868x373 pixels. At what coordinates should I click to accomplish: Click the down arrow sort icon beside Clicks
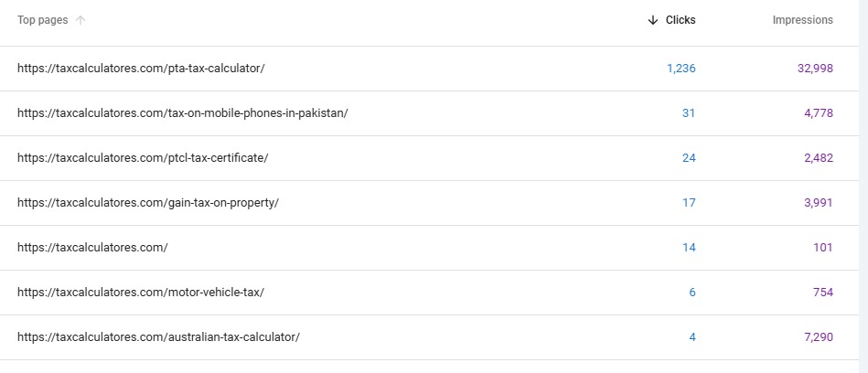pos(652,20)
